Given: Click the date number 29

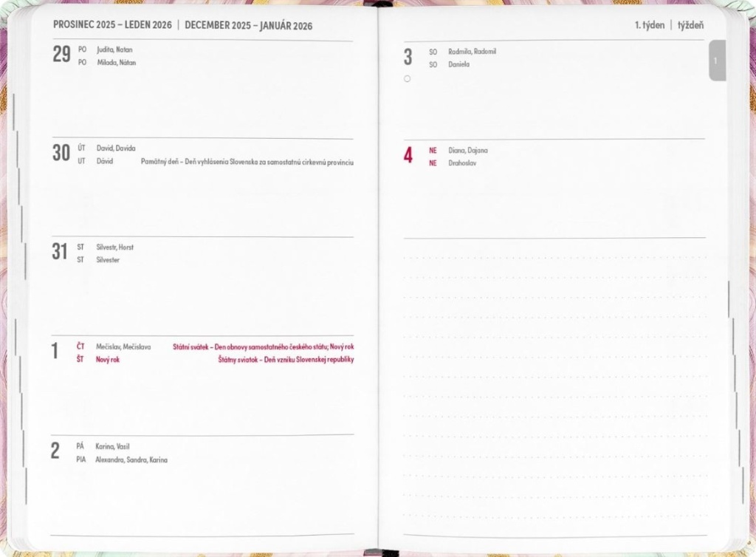Looking at the screenshot, I should tap(61, 55).
